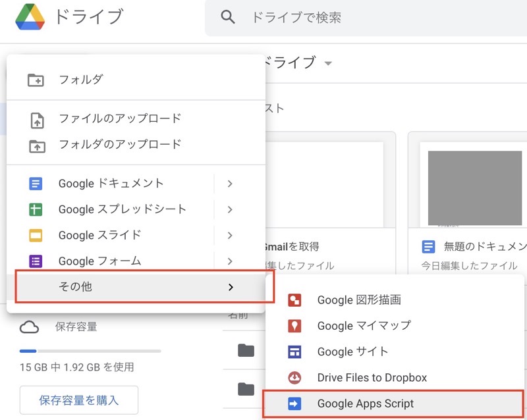Select Drive Files to Dropbox
Screen dimensions: 527x420
tap(395, 378)
